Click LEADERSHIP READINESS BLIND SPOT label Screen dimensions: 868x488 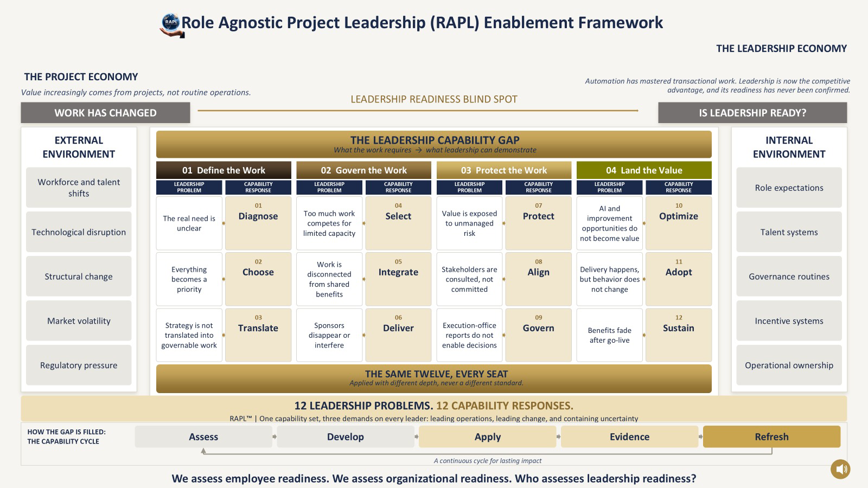[x=434, y=99]
